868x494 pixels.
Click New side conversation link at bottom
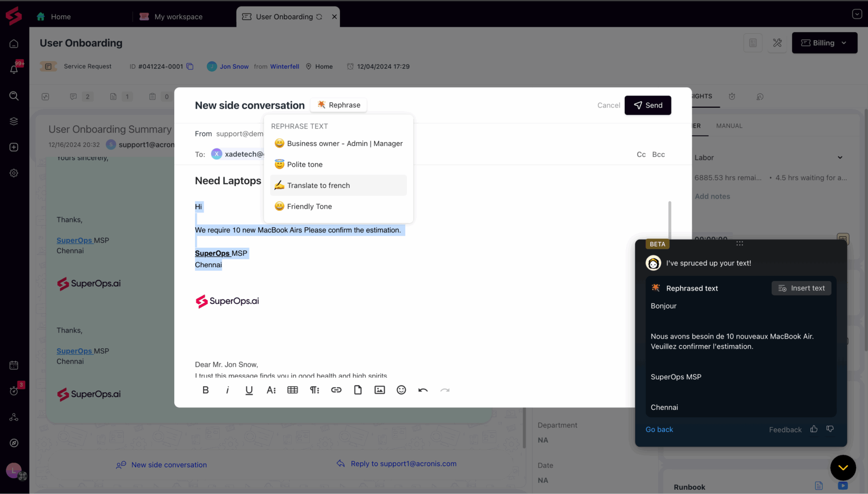pos(161,465)
